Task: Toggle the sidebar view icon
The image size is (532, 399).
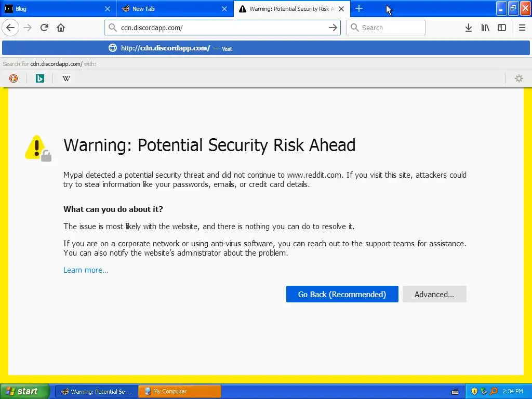Action: click(502, 28)
